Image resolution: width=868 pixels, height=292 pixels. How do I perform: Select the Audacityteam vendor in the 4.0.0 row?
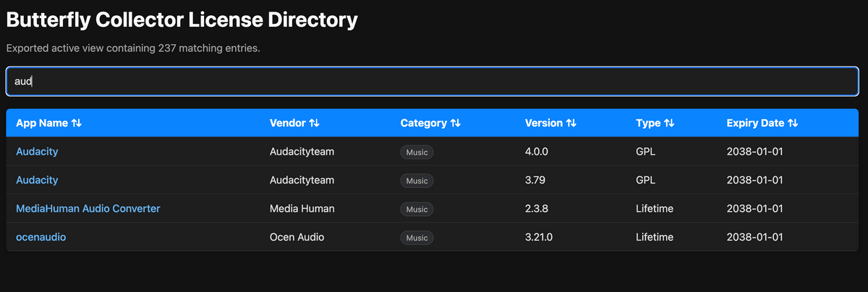click(x=302, y=152)
